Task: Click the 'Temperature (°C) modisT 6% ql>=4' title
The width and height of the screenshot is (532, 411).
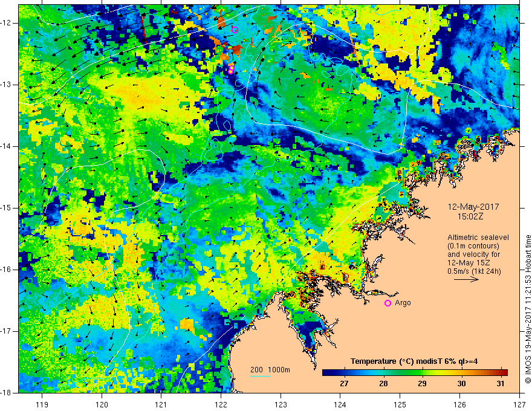Action: tap(414, 361)
